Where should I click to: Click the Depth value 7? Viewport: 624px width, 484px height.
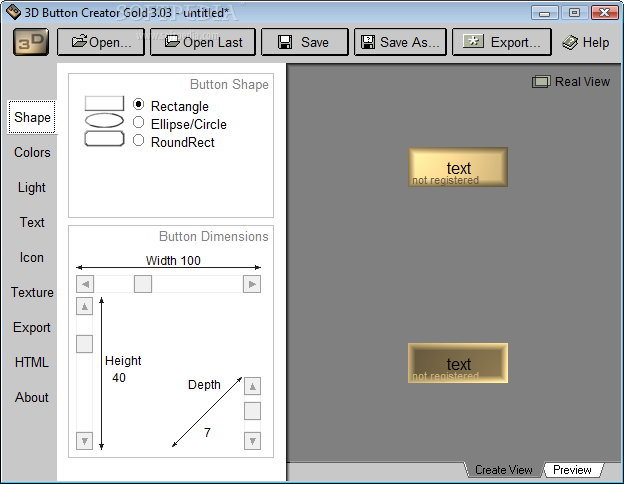pyautogui.click(x=207, y=432)
